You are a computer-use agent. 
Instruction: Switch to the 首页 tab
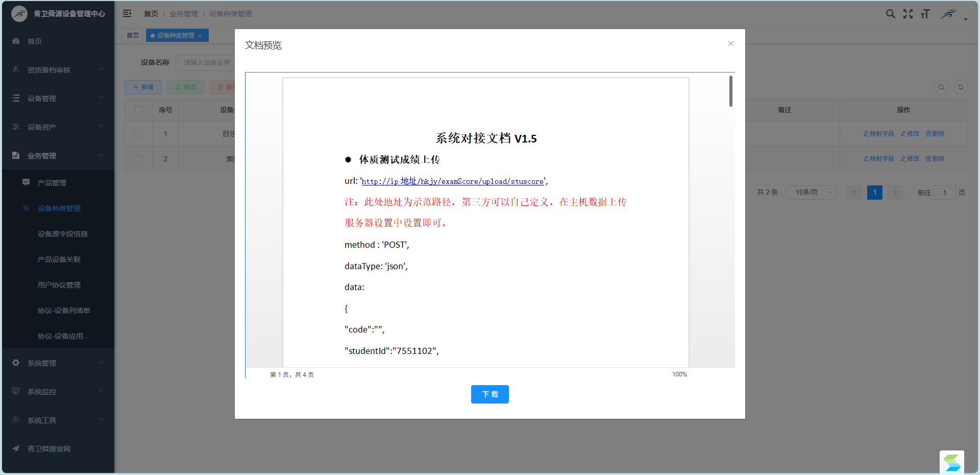point(133,35)
